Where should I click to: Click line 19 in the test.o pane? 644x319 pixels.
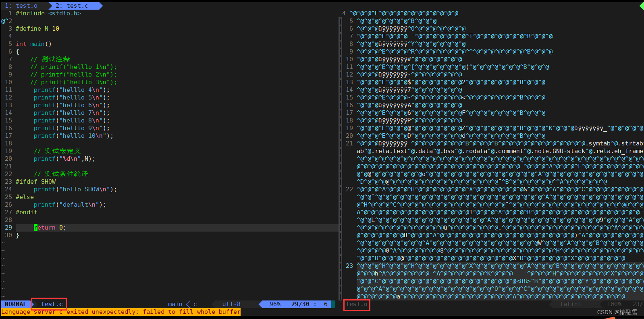coord(500,128)
